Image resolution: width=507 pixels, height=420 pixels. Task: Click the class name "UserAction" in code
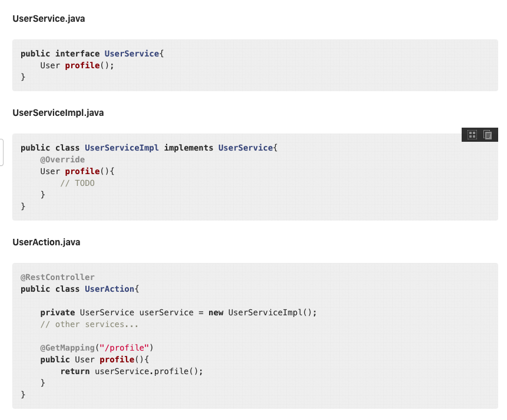[110, 289]
